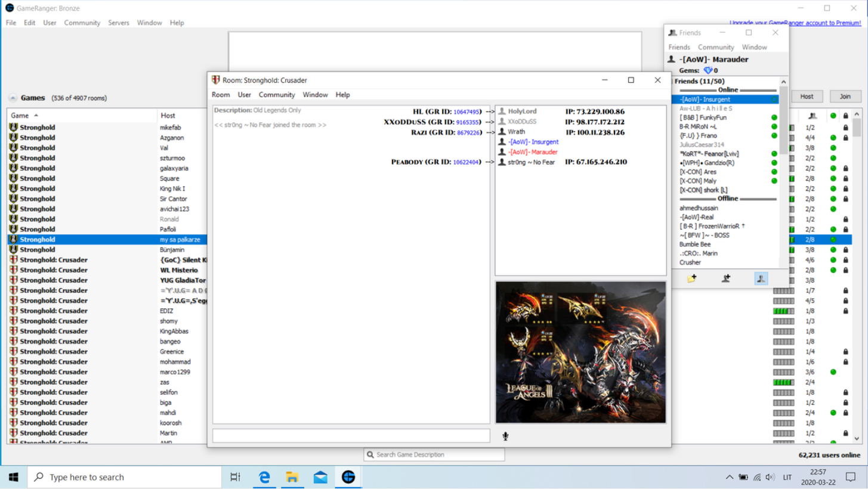Open the File menu in GameRanger
Screen dimensions: 868x489
click(11, 23)
